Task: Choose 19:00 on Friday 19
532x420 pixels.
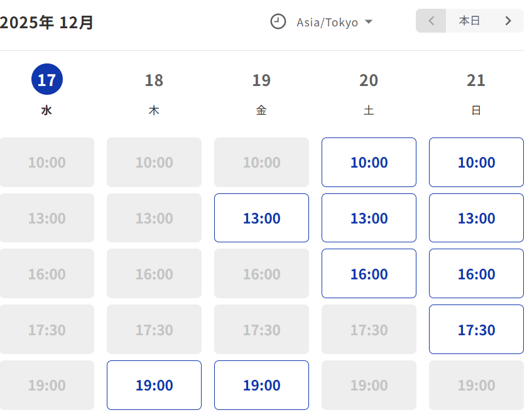Action: click(261, 385)
